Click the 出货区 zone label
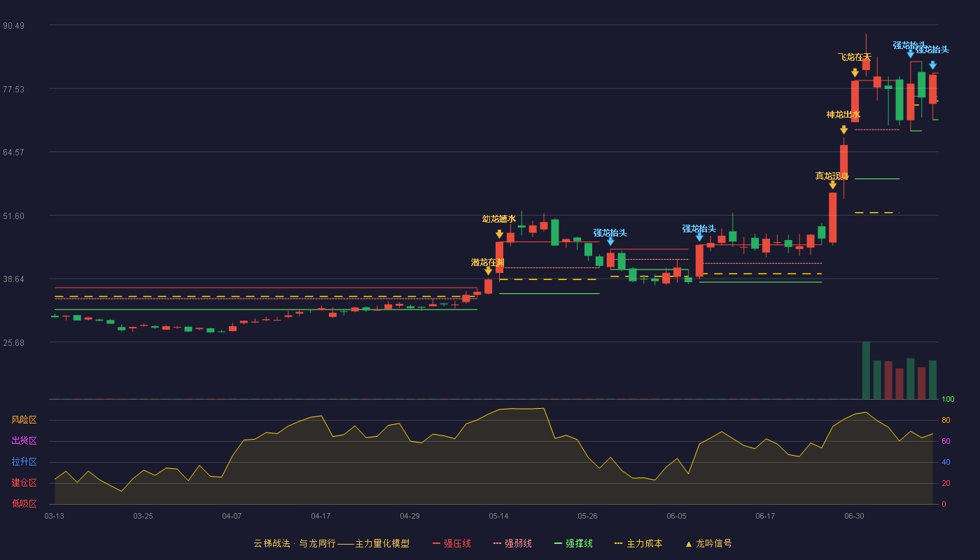The height and width of the screenshot is (560, 980). tap(24, 441)
